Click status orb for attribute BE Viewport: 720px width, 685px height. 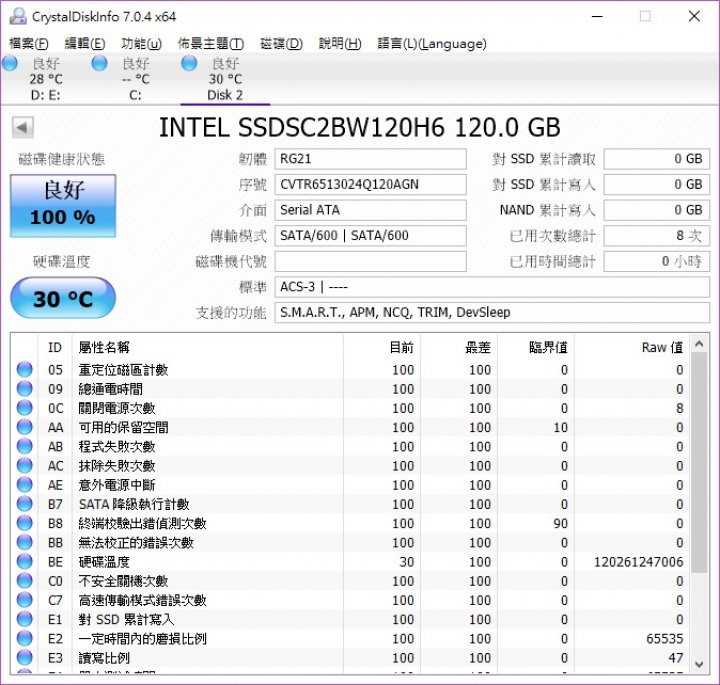25,561
